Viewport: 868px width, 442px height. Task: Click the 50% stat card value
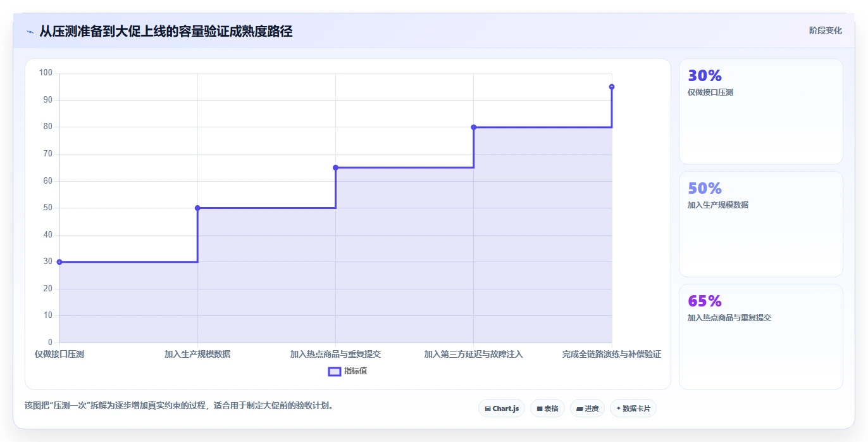[x=705, y=188]
